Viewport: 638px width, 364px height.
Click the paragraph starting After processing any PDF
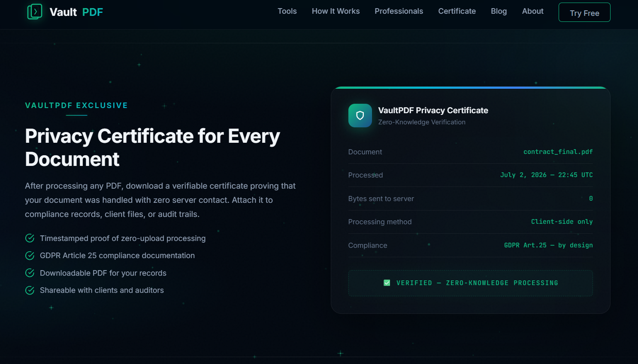(160, 200)
